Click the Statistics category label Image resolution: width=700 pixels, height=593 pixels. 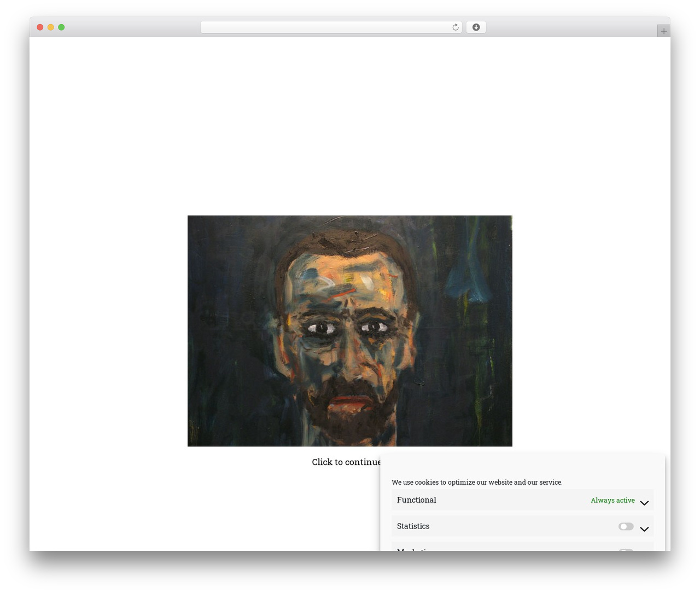coord(413,526)
